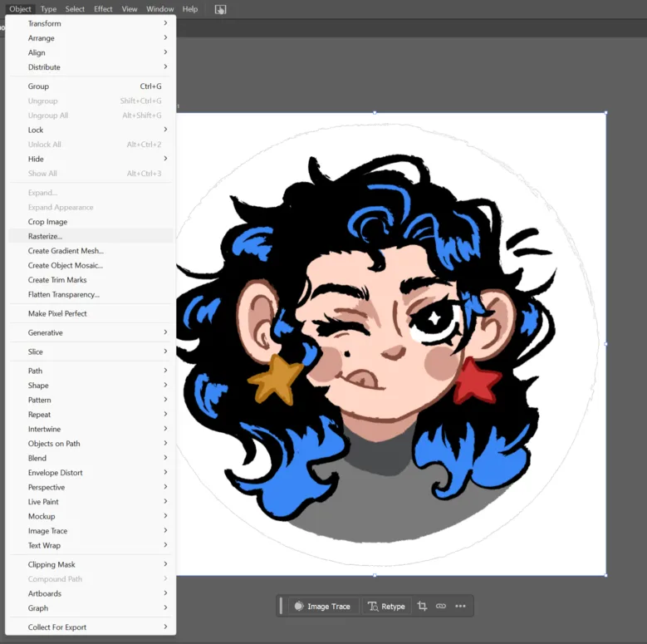The image size is (647, 644).
Task: Open the Object menu
Action: (20, 8)
